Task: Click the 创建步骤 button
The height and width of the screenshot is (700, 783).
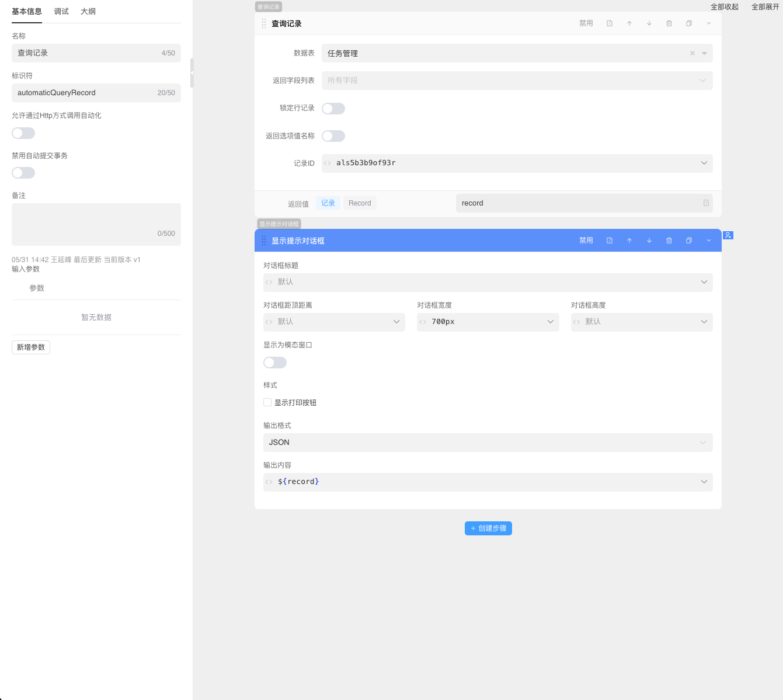Action: [x=488, y=528]
